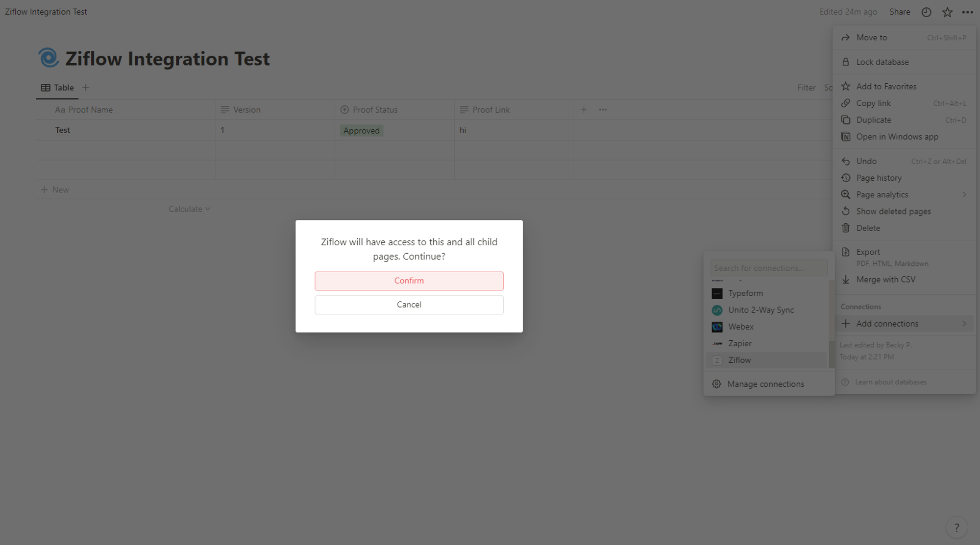This screenshot has height=545, width=980.
Task: Click the Edited 24m ago text
Action: (x=848, y=12)
